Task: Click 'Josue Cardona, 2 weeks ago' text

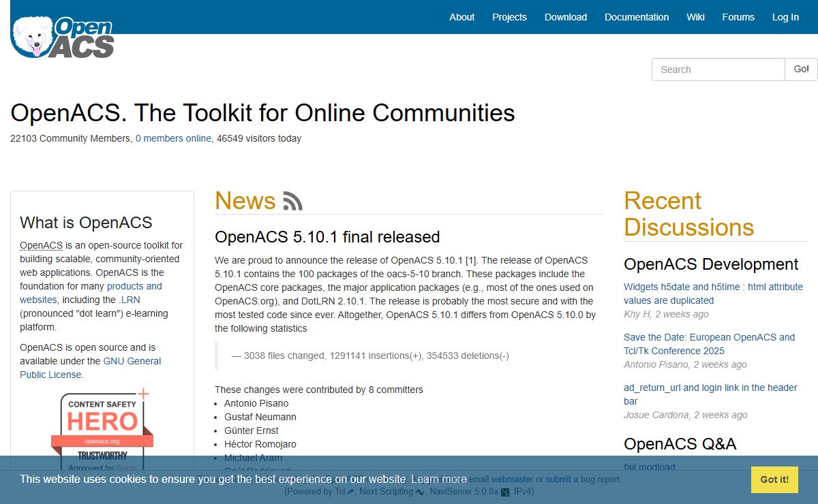Action: pos(685,415)
